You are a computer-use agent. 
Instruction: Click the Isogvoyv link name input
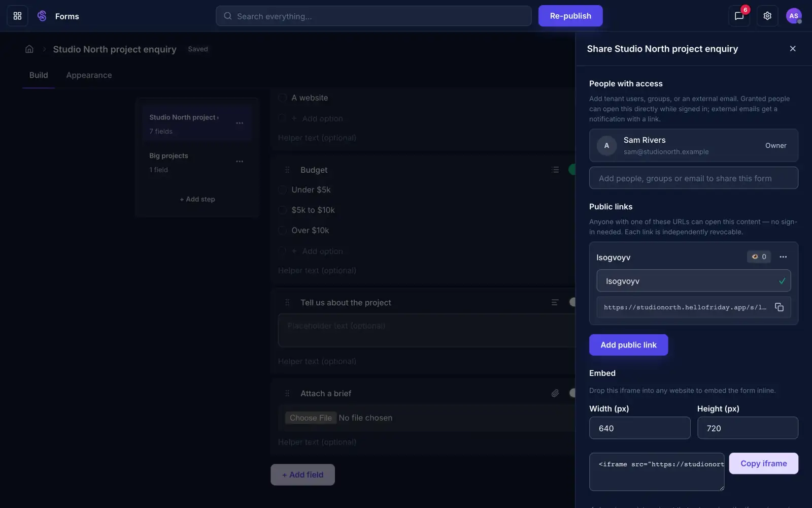click(693, 280)
